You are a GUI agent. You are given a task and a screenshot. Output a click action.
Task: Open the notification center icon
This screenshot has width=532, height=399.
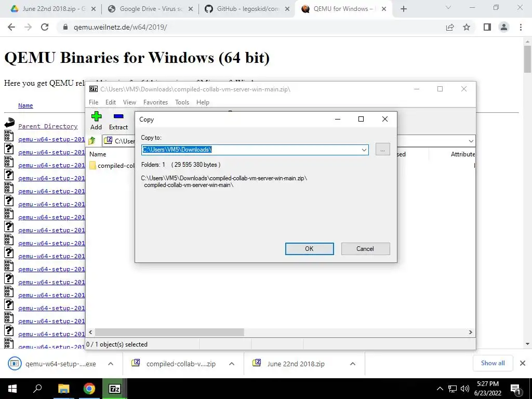[516, 390]
